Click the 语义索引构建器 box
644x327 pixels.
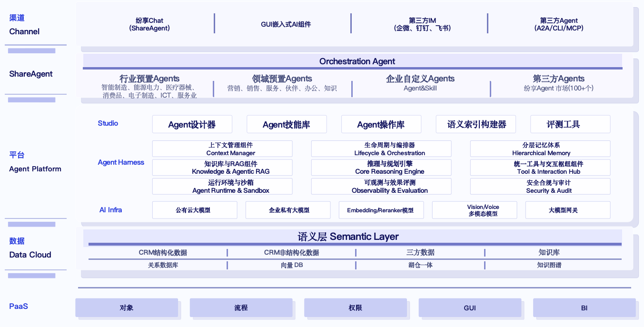click(x=476, y=124)
